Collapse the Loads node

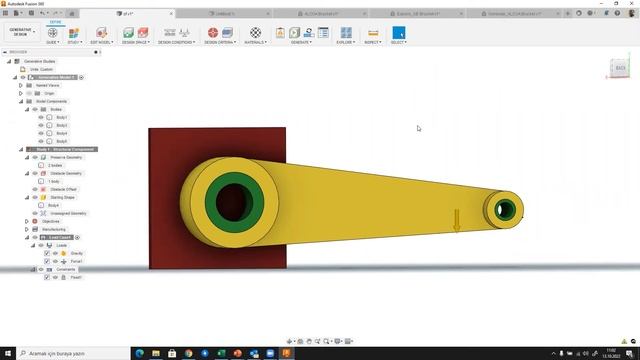33,245
